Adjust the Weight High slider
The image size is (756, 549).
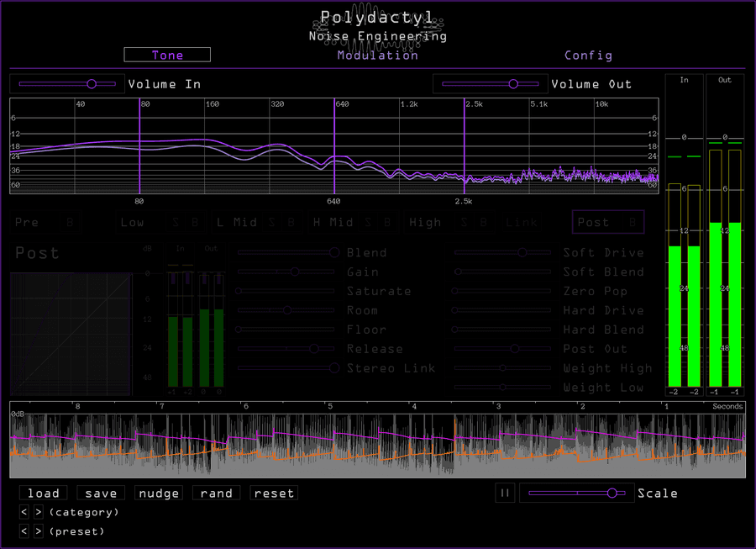(502, 368)
